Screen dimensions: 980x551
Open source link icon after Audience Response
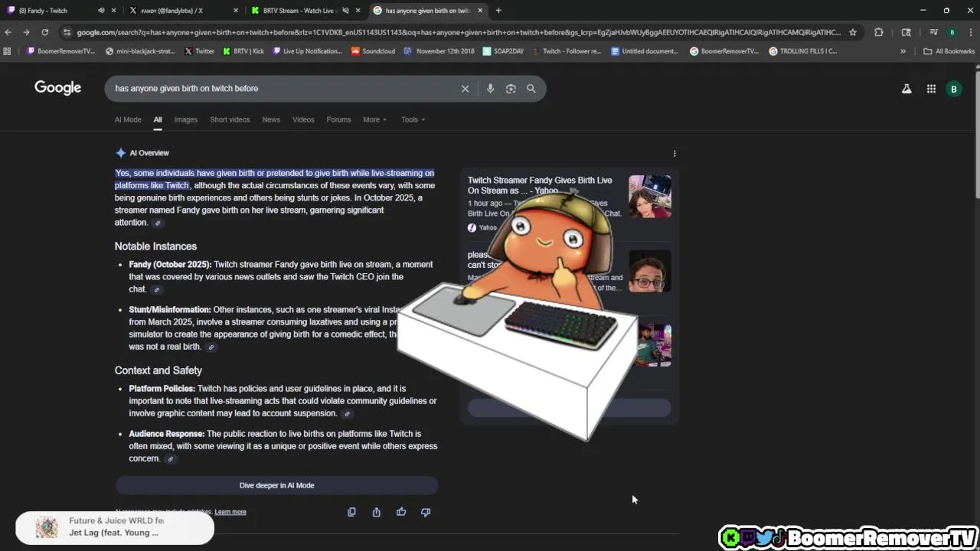pos(171,459)
